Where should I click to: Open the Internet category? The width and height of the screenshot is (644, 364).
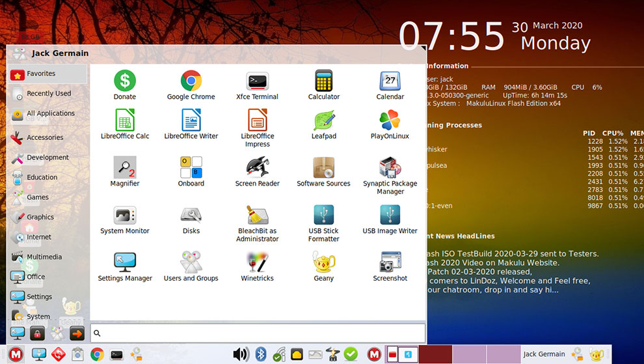pos(47,237)
